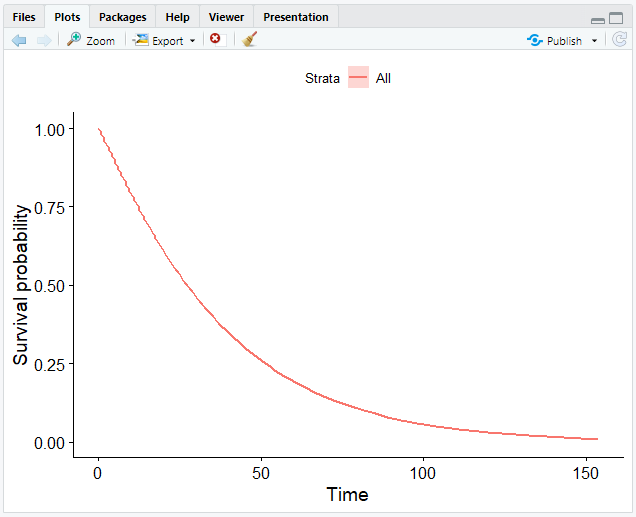Click the Publish icon
Screen dimensions: 636x517
pyautogui.click(x=535, y=40)
